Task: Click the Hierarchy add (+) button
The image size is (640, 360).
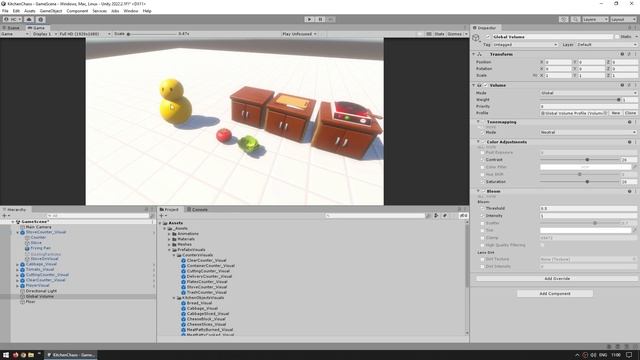Action: (x=5, y=216)
